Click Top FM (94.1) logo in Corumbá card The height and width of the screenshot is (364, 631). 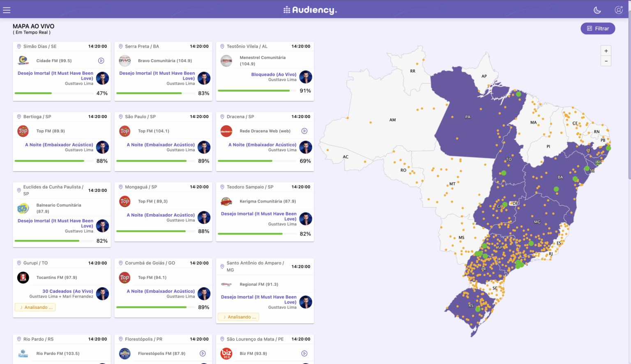(x=125, y=278)
